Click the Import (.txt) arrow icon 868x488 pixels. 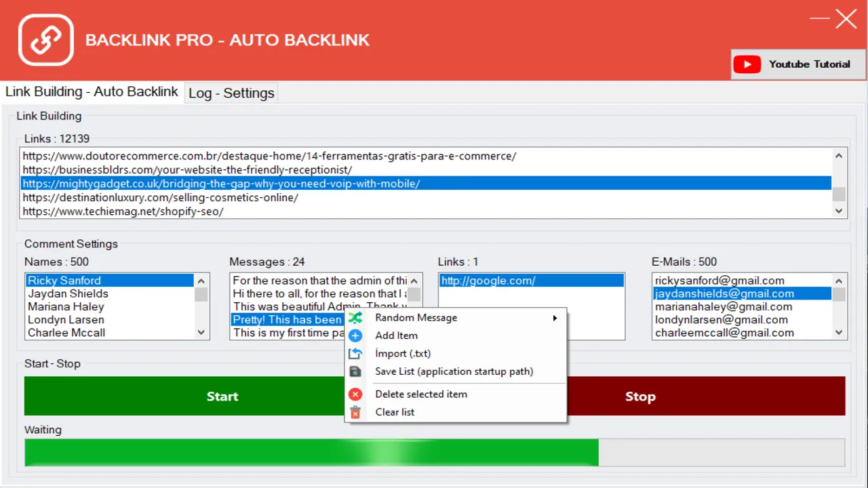tap(355, 354)
